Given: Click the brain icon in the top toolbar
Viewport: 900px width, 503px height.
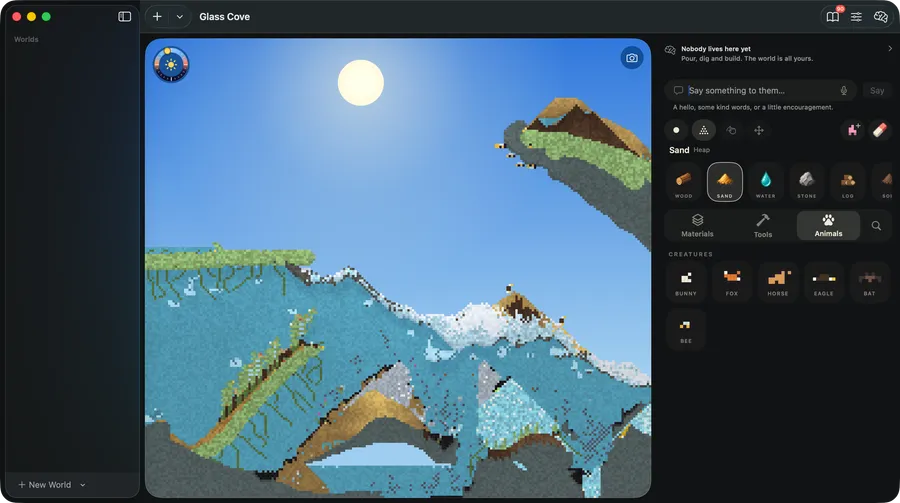Looking at the screenshot, I should tap(880, 17).
